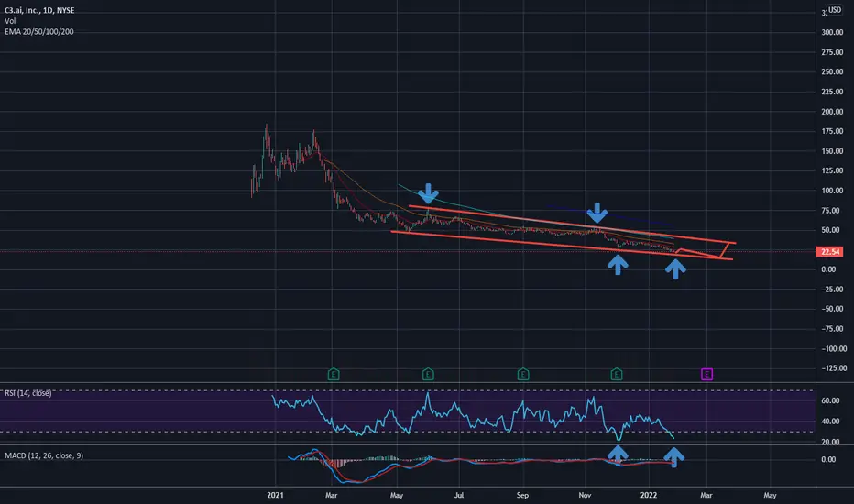This screenshot has width=854, height=504.
Task: Click the 2021 time axis label
Action: pyautogui.click(x=275, y=495)
